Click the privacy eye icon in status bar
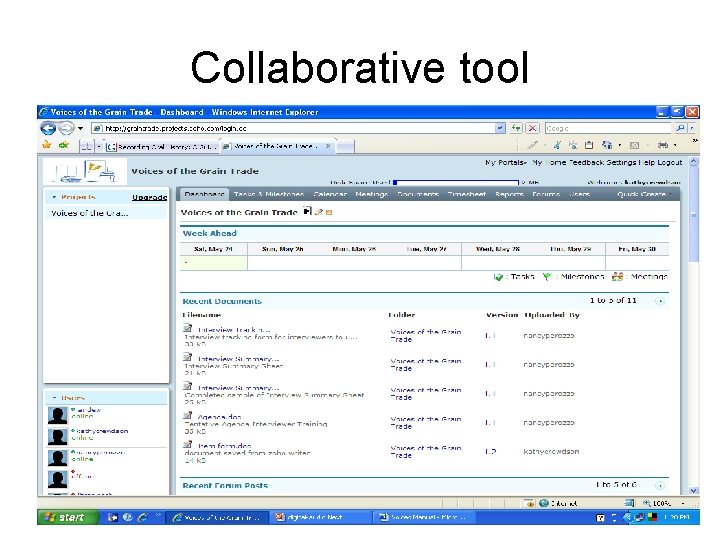Image resolution: width=720 pixels, height=540 pixels. tap(529, 503)
